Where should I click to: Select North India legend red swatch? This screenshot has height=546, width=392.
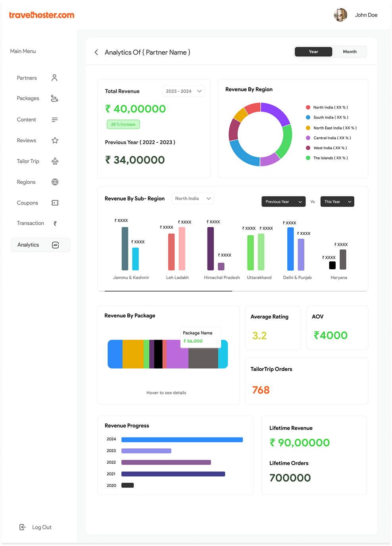pyautogui.click(x=308, y=107)
